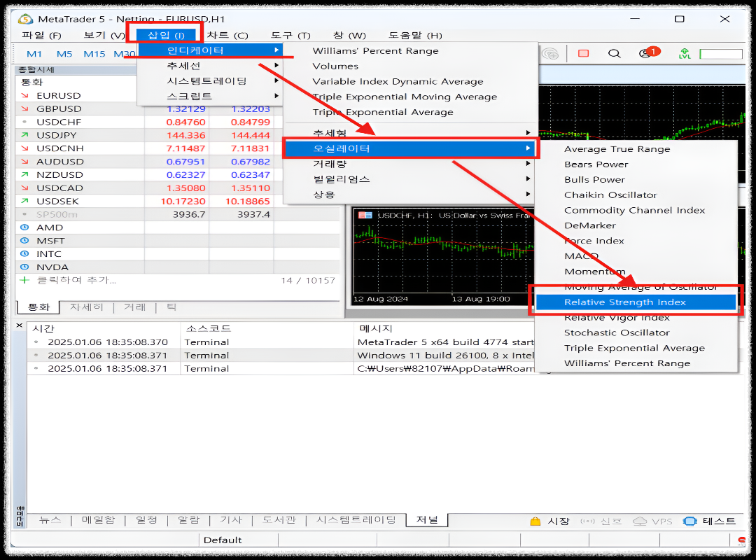Click the red rectangle toolbar icon

tap(583, 53)
